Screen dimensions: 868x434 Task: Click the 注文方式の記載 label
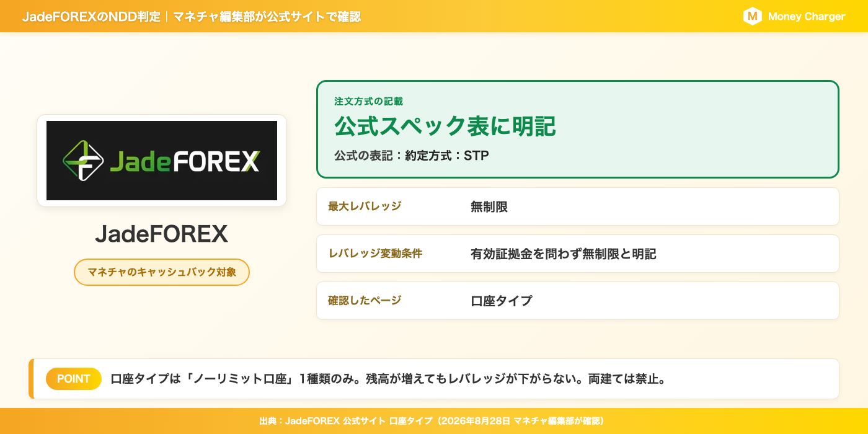(368, 101)
